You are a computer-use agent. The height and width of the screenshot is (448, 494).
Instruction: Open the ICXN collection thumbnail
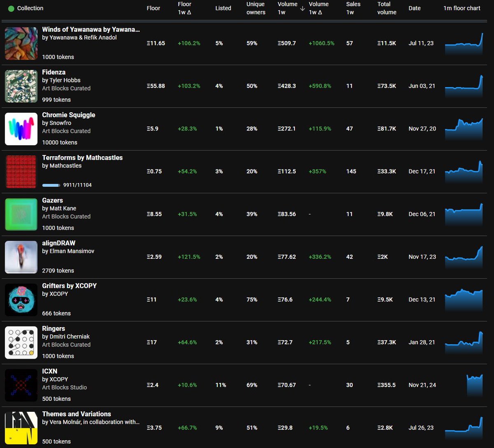[21, 385]
